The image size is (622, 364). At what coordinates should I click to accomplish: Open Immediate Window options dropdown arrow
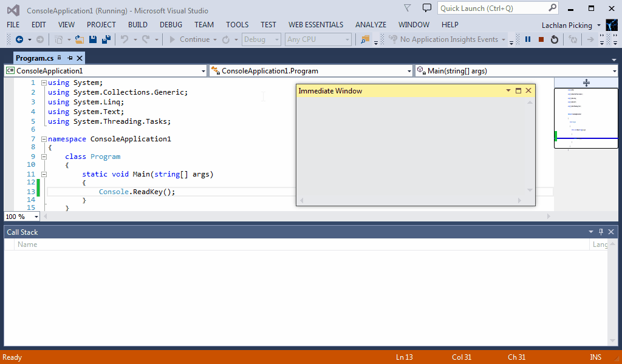pos(508,91)
